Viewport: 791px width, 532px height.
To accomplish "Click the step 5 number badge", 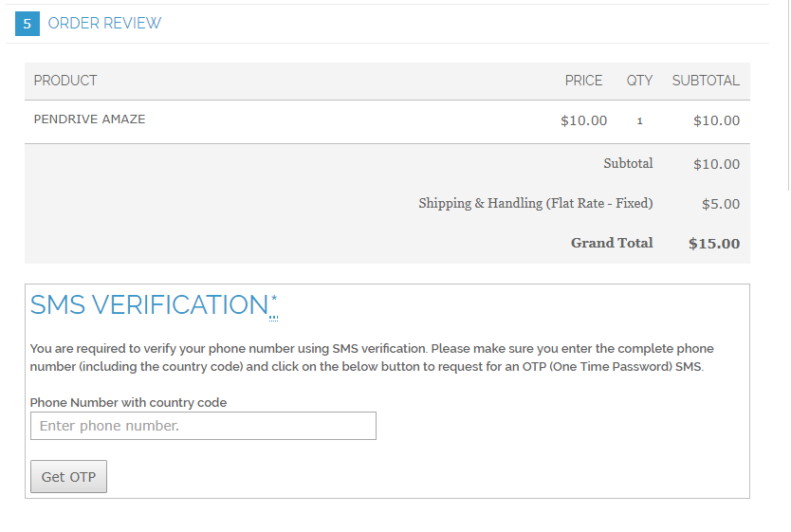I will click(x=28, y=24).
